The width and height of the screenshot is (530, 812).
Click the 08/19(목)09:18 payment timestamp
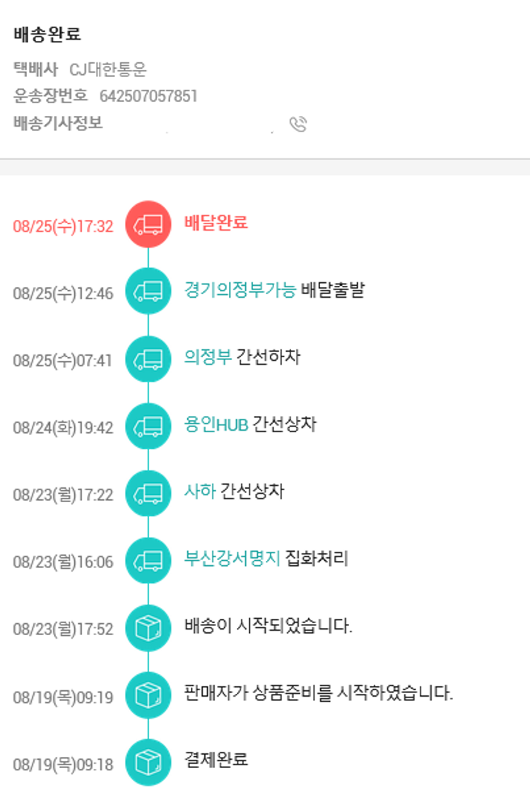pyautogui.click(x=63, y=765)
